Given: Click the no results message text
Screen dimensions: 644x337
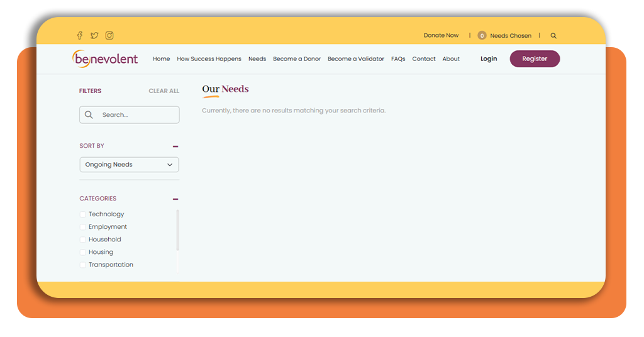Looking at the screenshot, I should tap(294, 111).
